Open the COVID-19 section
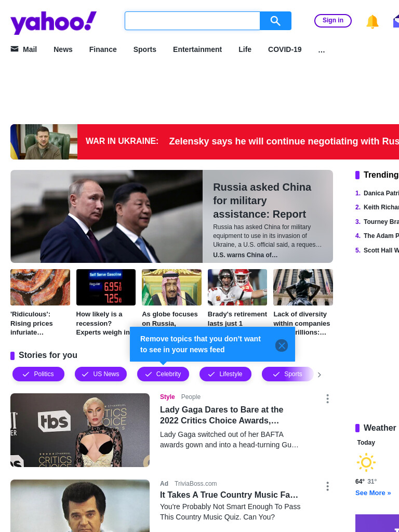Image resolution: width=399 pixels, height=532 pixels. coord(285,49)
